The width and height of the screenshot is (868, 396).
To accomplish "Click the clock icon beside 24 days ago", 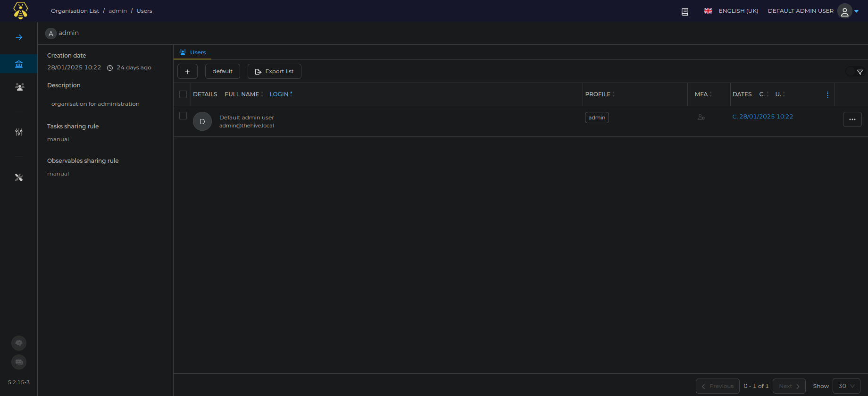I will pos(110,68).
